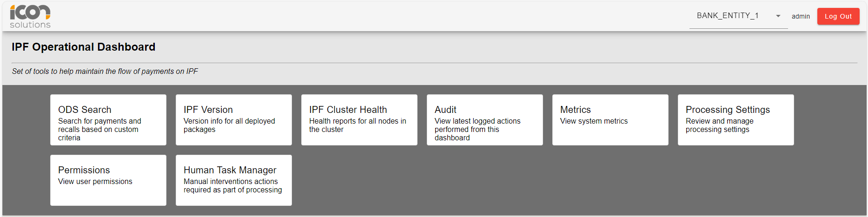868x217 pixels.
Task: Click 'Health reports for all nodes' text
Action: click(x=358, y=125)
